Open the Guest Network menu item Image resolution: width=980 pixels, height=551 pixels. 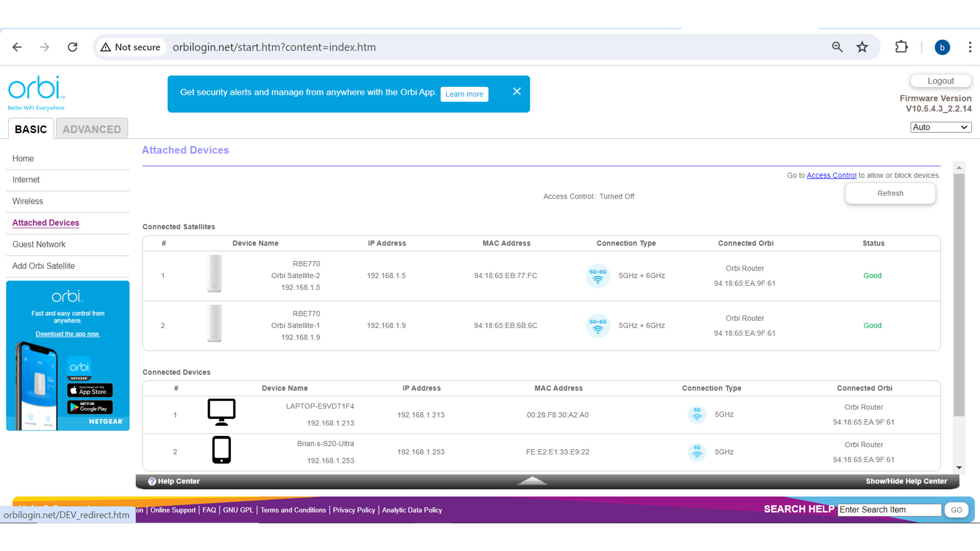coord(39,244)
